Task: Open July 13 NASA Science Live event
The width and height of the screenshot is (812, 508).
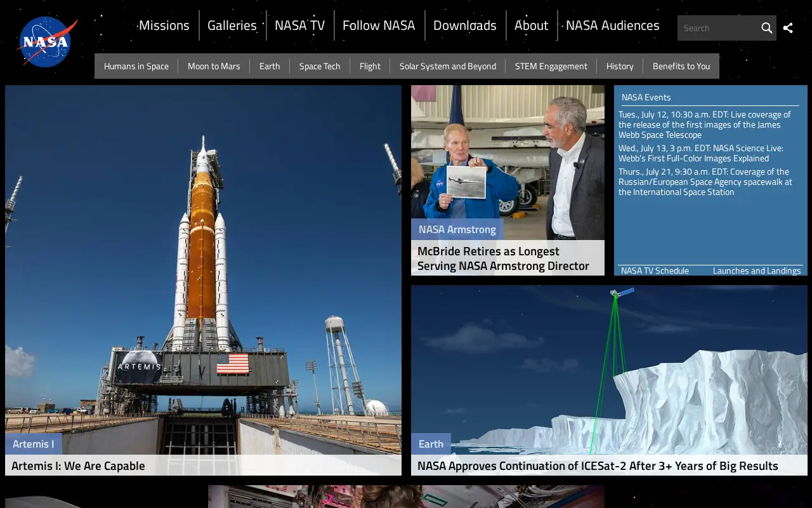Action: coord(701,153)
